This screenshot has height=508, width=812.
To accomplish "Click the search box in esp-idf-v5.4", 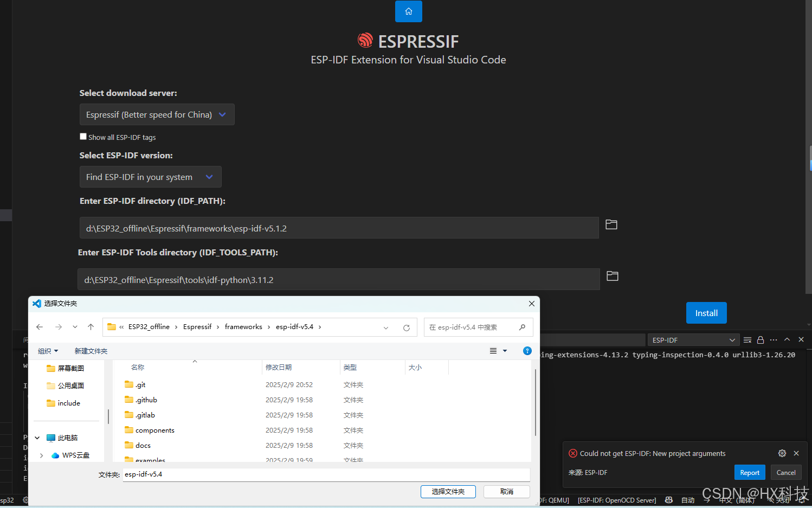I will click(478, 327).
